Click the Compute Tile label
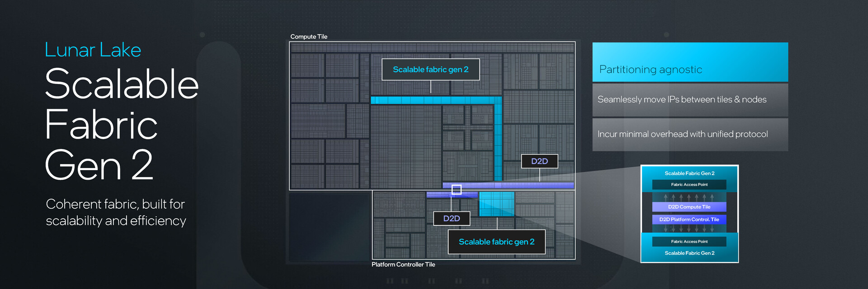868x289 pixels. point(309,37)
